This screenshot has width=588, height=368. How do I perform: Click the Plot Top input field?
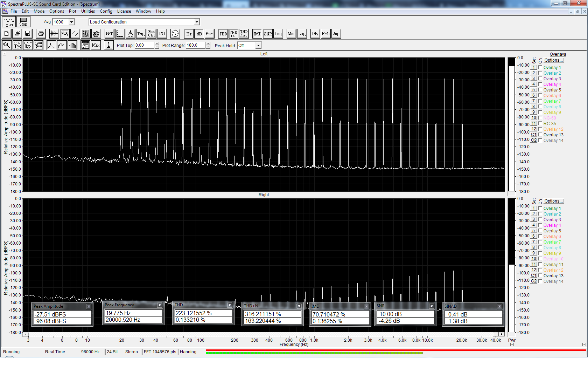click(144, 45)
